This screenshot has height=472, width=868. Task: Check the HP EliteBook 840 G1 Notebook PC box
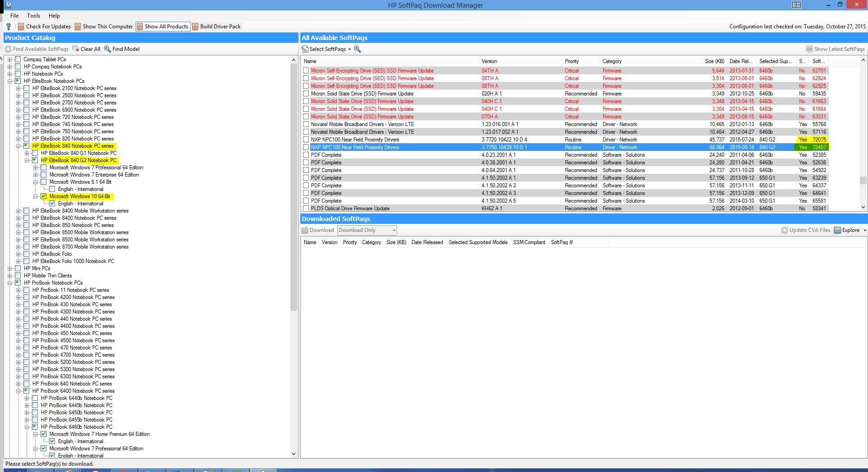pyautogui.click(x=35, y=153)
